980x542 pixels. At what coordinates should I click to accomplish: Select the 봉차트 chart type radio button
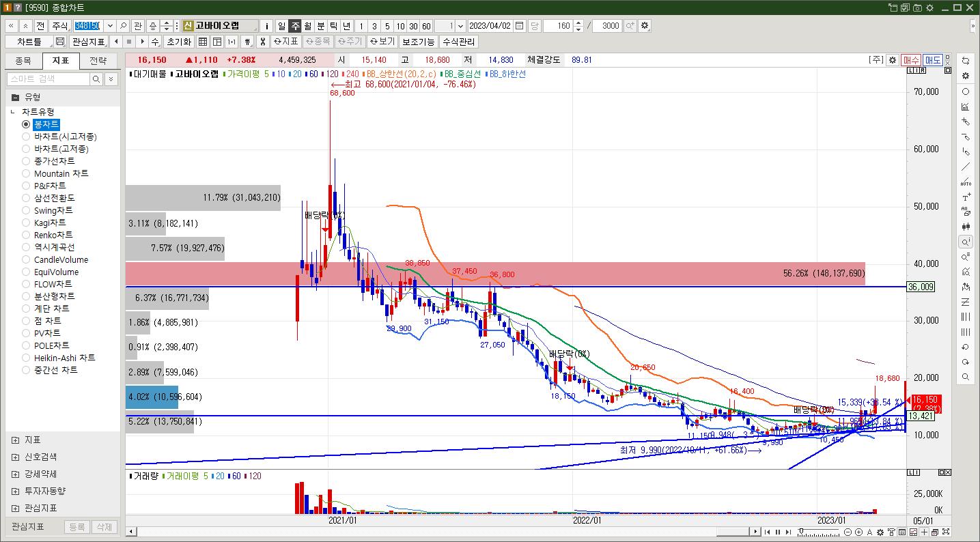tap(26, 124)
